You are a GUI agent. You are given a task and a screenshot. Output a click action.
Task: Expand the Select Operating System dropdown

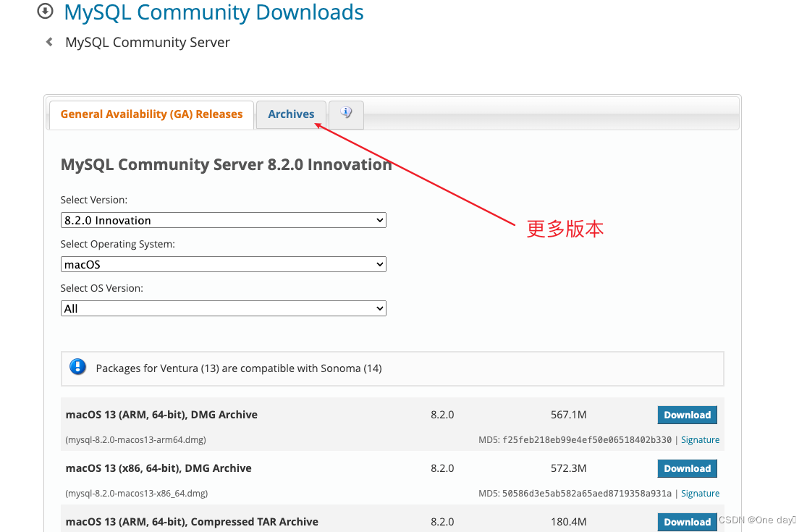click(223, 264)
